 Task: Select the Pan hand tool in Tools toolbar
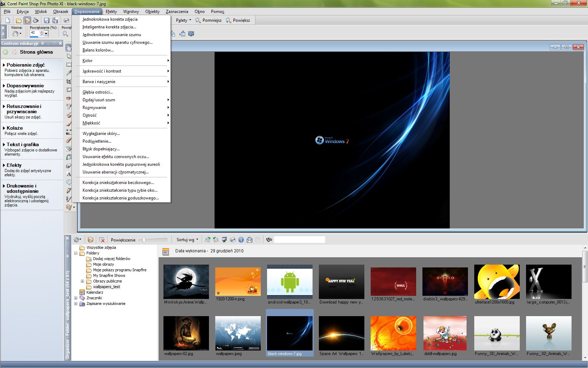(69, 48)
